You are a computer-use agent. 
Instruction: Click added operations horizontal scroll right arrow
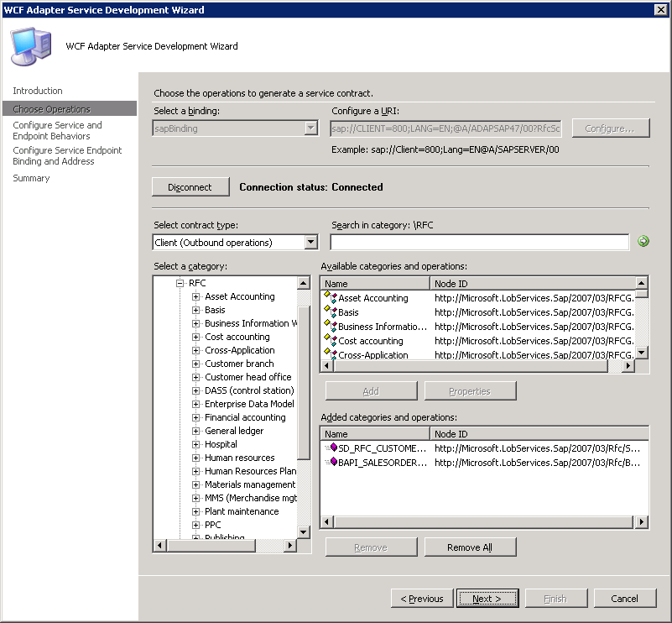641,521
